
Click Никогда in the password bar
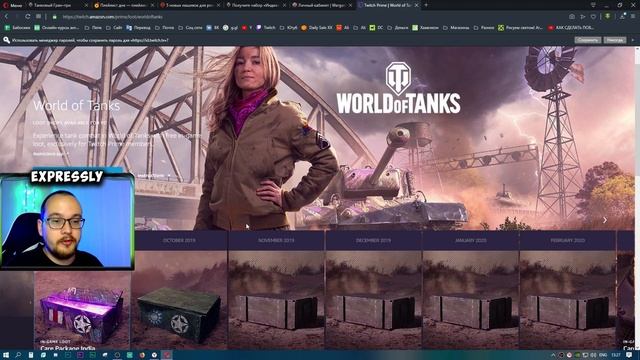(614, 40)
